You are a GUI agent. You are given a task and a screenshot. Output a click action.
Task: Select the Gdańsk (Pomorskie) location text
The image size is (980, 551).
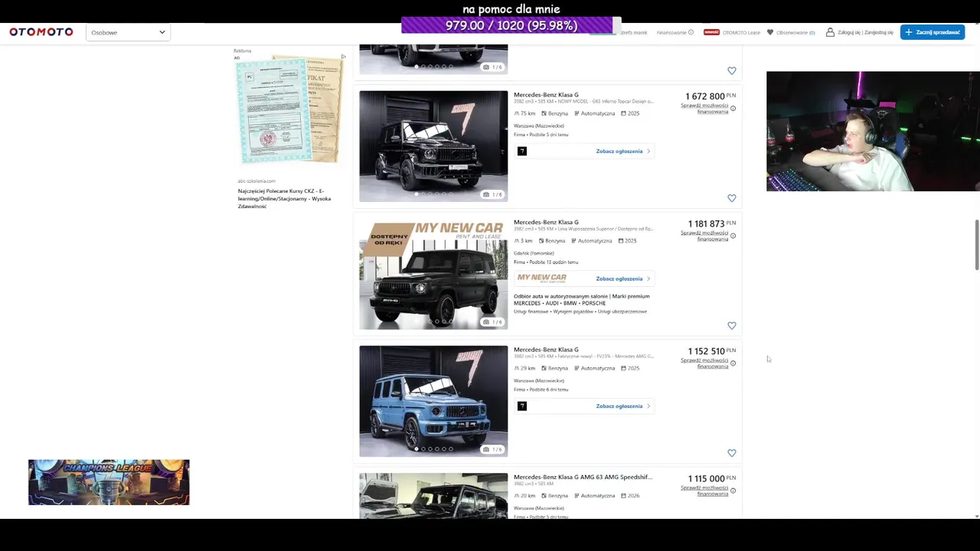[x=534, y=253]
